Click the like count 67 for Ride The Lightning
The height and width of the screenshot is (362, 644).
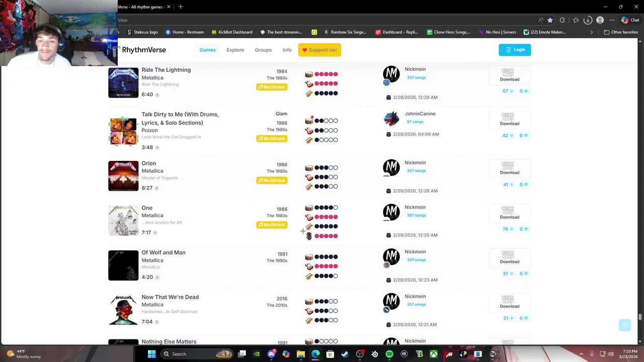[x=508, y=91]
